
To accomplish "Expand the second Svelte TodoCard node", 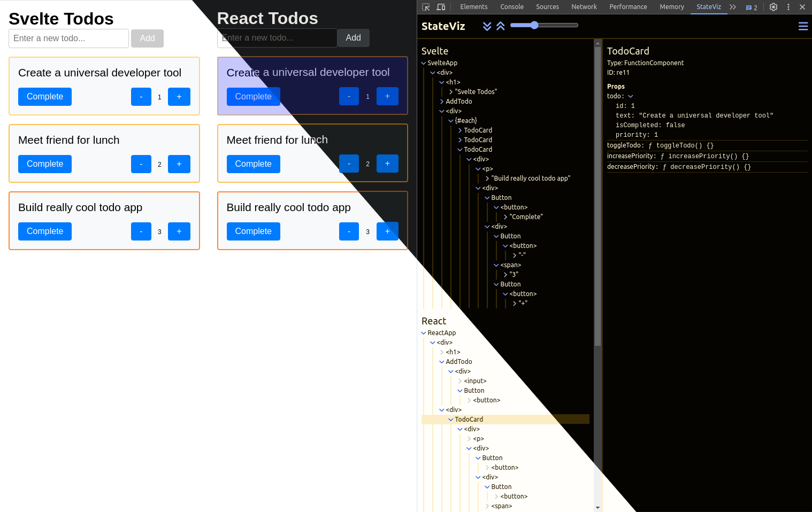I will tap(460, 140).
